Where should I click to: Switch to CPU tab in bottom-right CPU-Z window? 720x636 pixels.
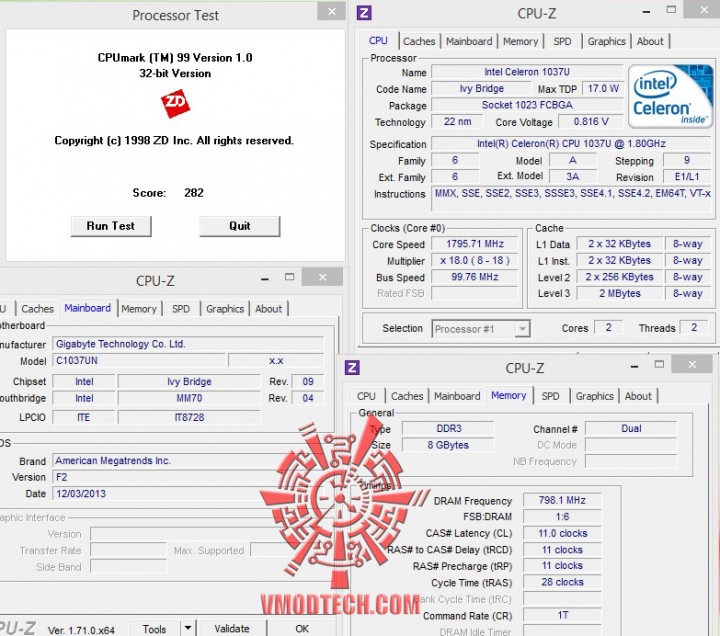(x=366, y=396)
